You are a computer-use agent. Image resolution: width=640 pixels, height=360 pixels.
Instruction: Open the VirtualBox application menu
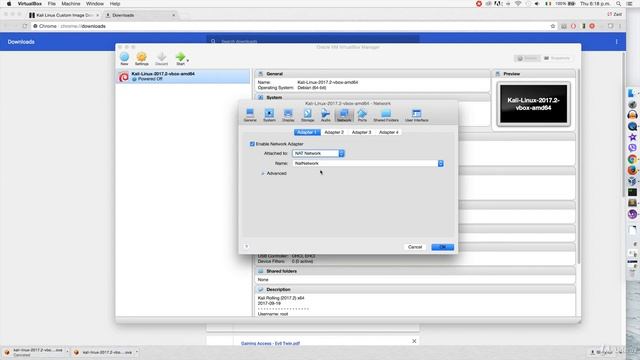pos(30,4)
